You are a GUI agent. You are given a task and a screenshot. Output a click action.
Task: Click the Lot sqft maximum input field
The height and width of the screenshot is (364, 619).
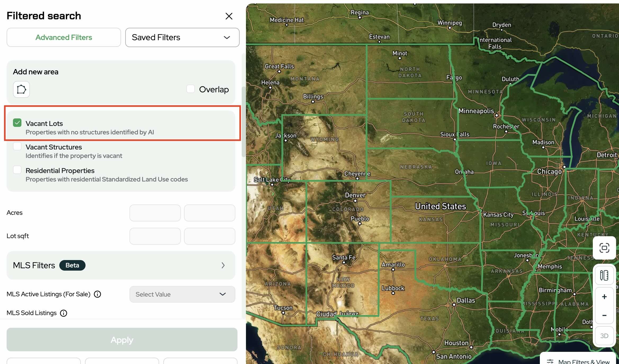tap(210, 236)
